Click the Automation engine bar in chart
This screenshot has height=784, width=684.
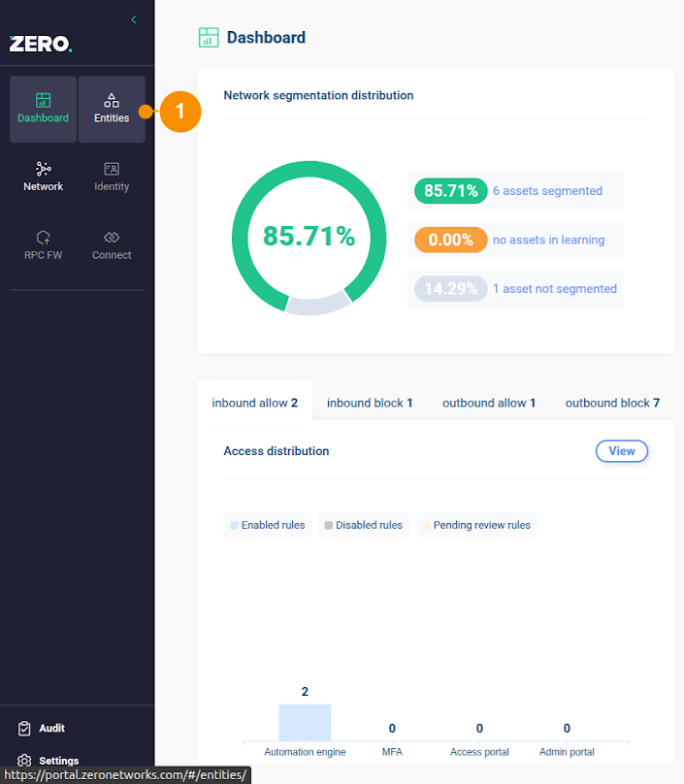(305, 723)
